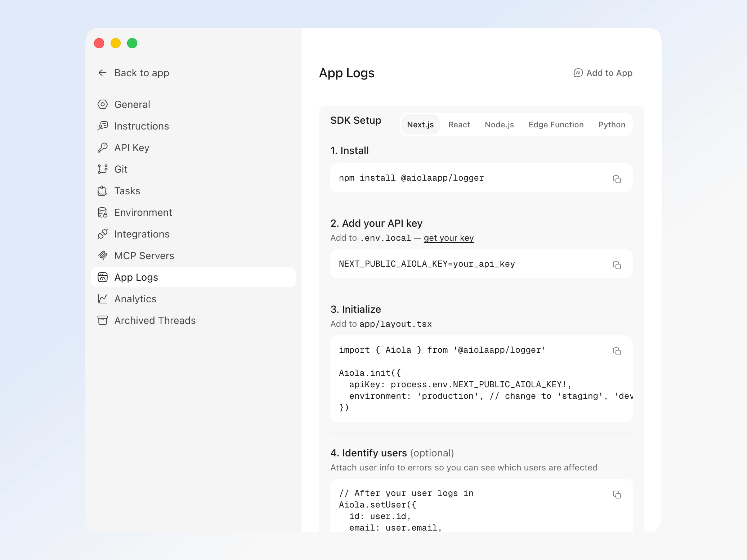The image size is (747, 560).
Task: Open Integrations from the sidebar
Action: tap(193, 234)
